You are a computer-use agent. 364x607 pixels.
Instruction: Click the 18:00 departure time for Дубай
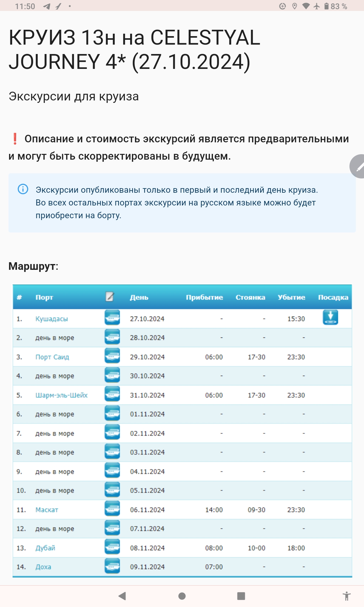click(x=296, y=548)
